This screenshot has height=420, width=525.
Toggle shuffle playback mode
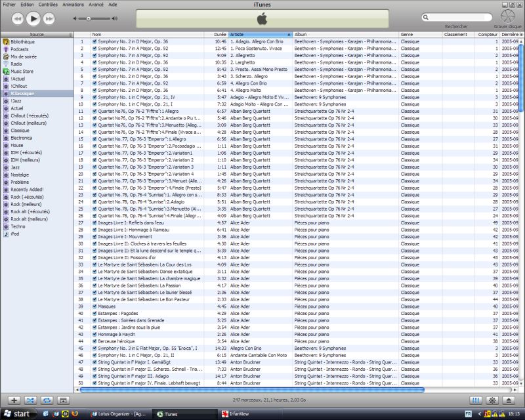point(30,400)
